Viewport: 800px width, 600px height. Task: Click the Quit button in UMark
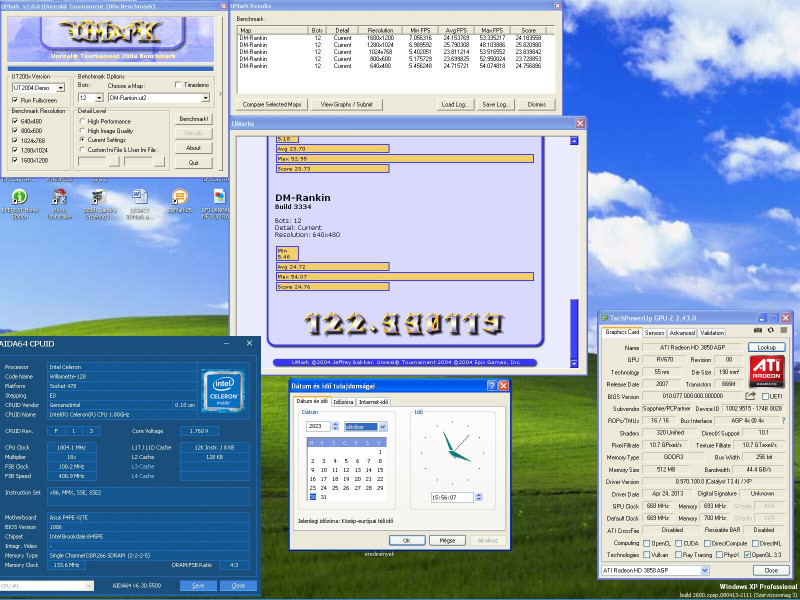[x=194, y=163]
